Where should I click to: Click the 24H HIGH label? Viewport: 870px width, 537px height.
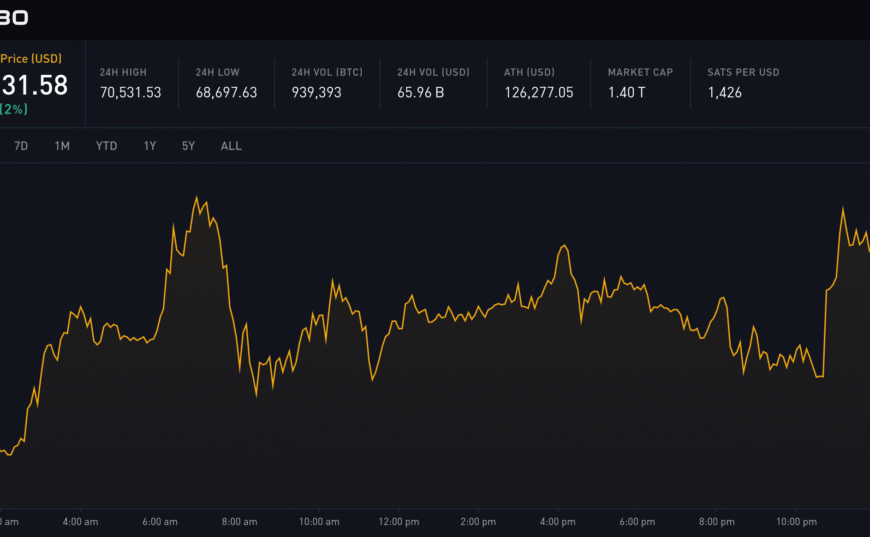coord(123,72)
